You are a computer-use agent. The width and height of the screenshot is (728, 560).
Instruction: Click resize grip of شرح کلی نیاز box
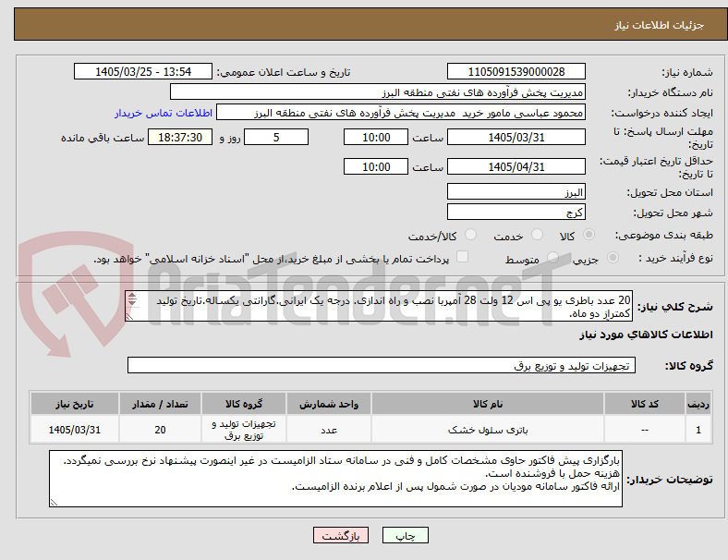(129, 317)
